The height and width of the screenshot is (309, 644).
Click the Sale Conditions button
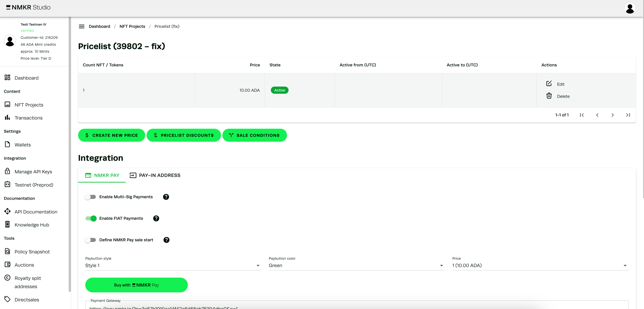tap(254, 135)
